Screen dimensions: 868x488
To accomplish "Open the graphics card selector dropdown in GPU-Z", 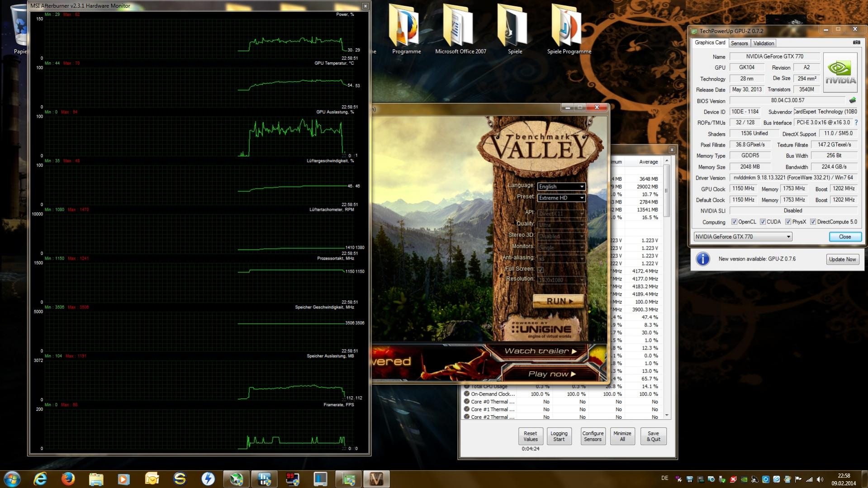I will (743, 237).
